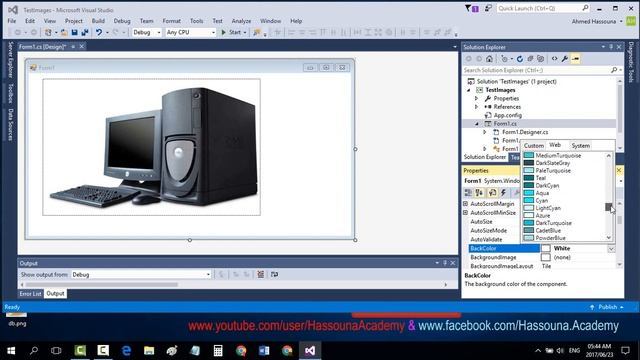Expand the Properties node in Solution Explorer
The width and height of the screenshot is (640, 360).
(x=476, y=98)
